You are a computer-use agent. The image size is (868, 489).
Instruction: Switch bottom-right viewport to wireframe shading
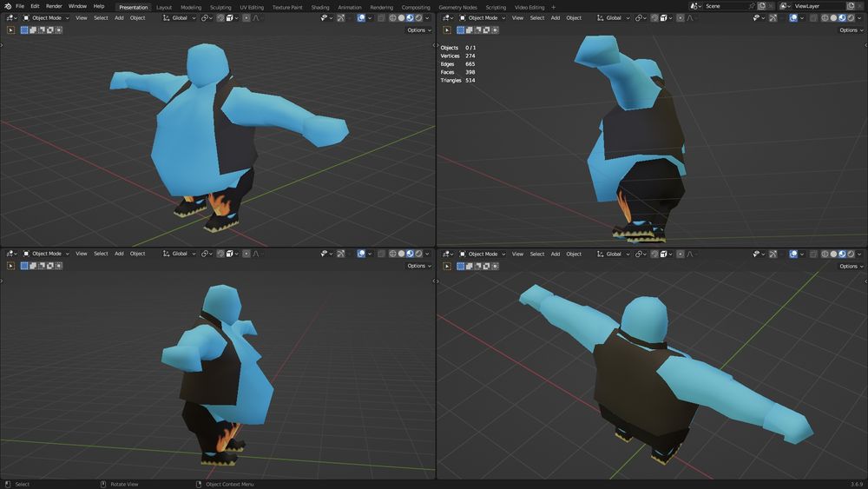click(825, 254)
